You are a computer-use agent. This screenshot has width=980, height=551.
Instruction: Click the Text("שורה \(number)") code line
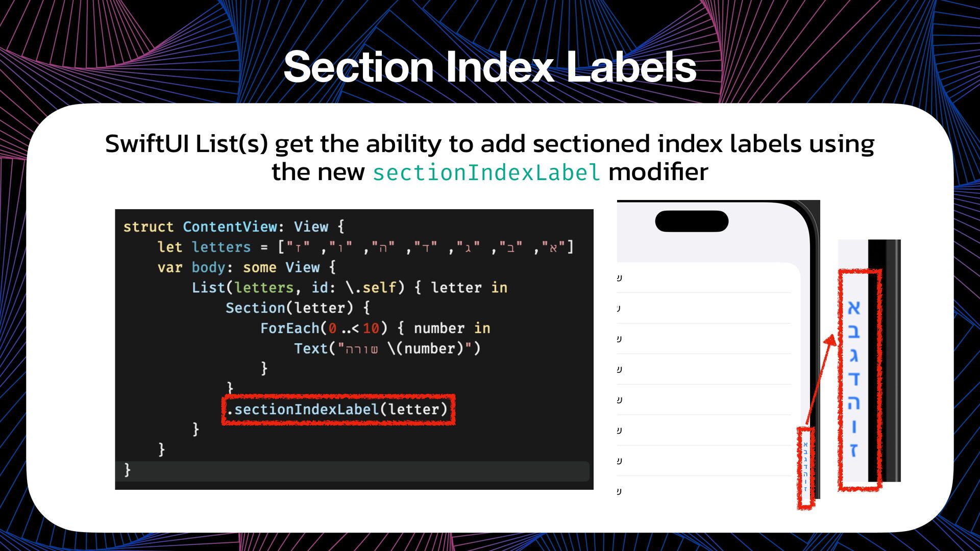point(387,348)
